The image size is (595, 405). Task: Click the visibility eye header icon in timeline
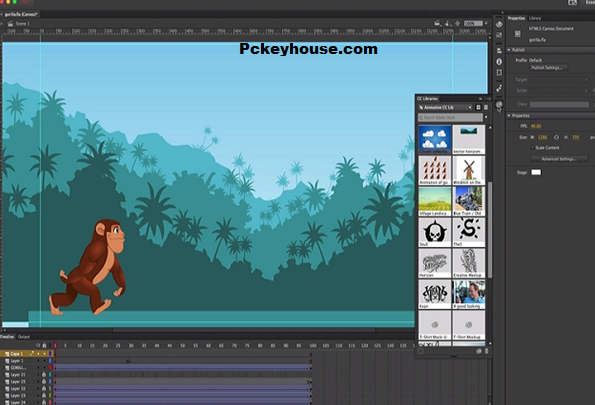pyautogui.click(x=38, y=345)
